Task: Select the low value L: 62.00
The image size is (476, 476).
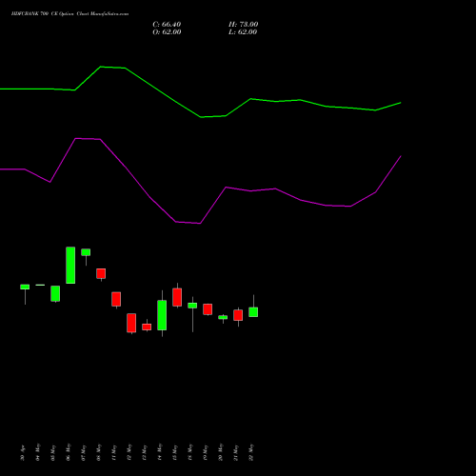Action: 243,32
